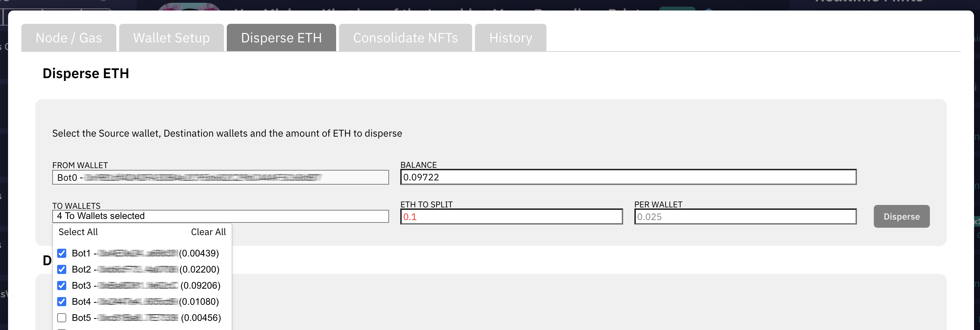
Task: Check the Bot5 wallet checkbox
Action: point(62,318)
